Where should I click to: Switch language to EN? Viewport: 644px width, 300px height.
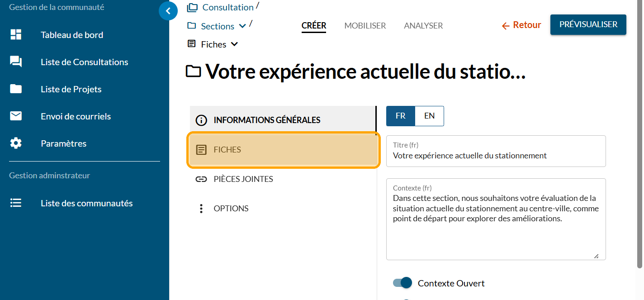pos(429,116)
